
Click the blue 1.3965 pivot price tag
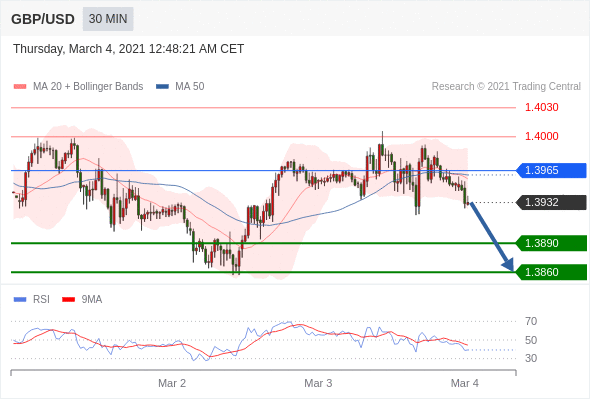551,170
